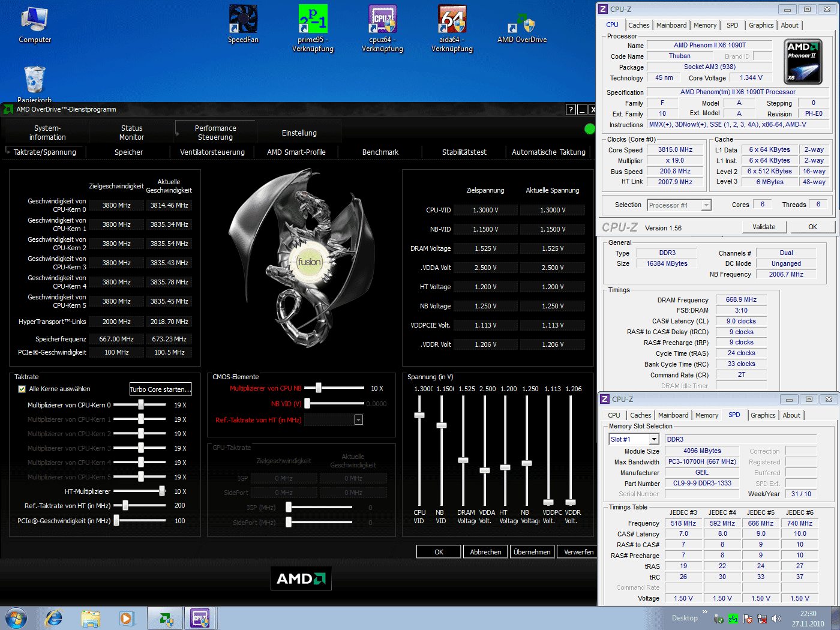
Task: Open the Mainboard tab in top CPU-Z
Action: pos(671,25)
